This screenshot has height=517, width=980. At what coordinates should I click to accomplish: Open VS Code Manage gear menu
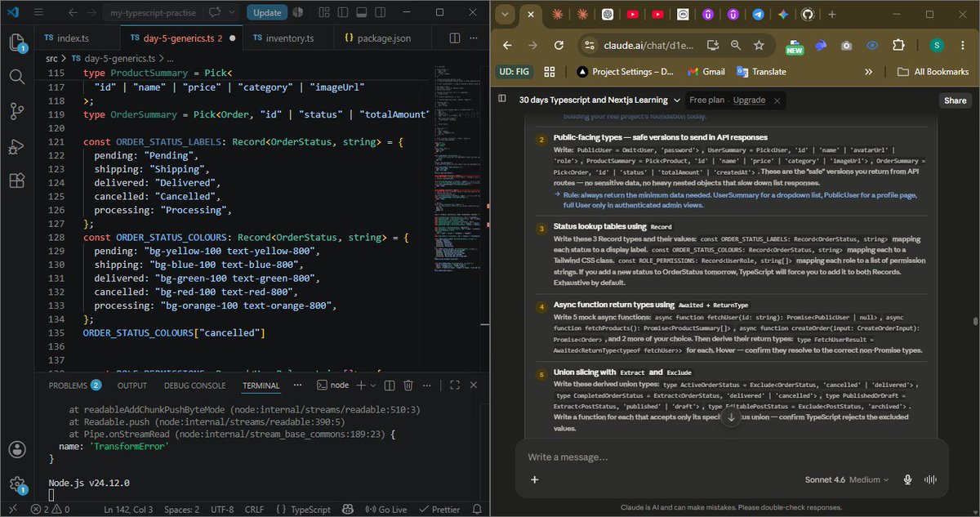pos(17,484)
